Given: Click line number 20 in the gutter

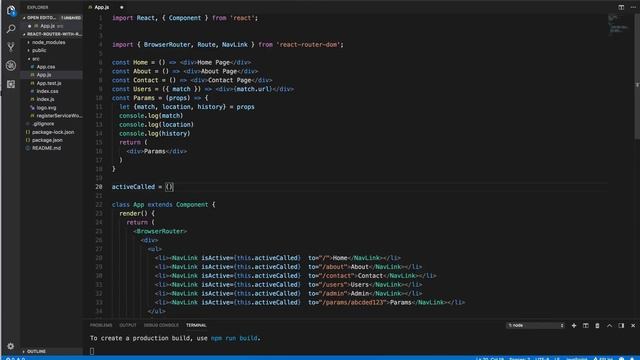Looking at the screenshot, I should click(99, 187).
